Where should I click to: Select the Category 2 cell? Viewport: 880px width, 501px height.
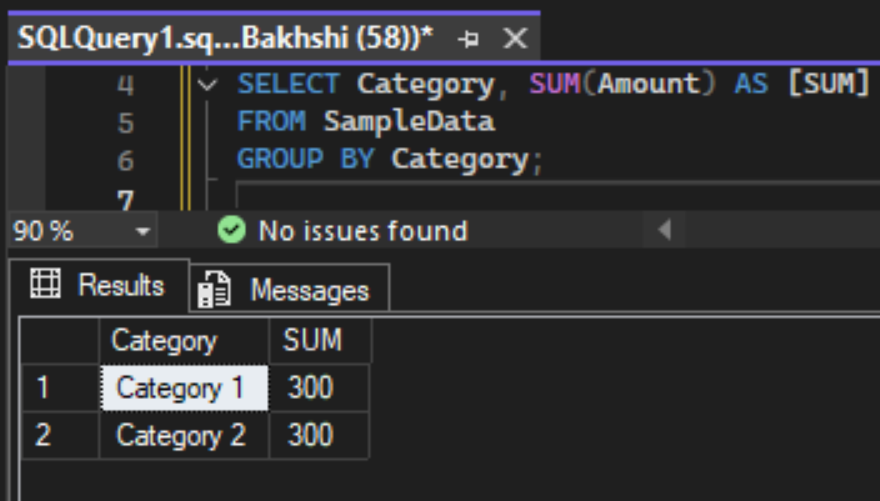(x=184, y=435)
